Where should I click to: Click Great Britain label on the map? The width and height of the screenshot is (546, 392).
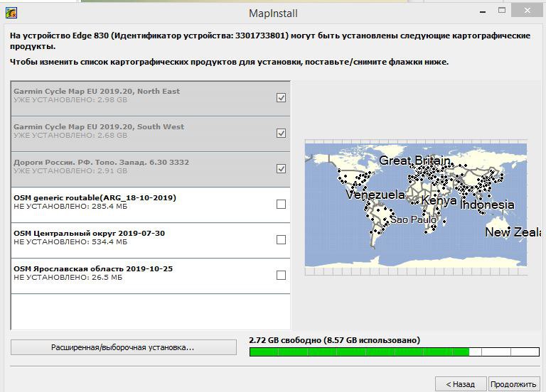click(x=414, y=160)
